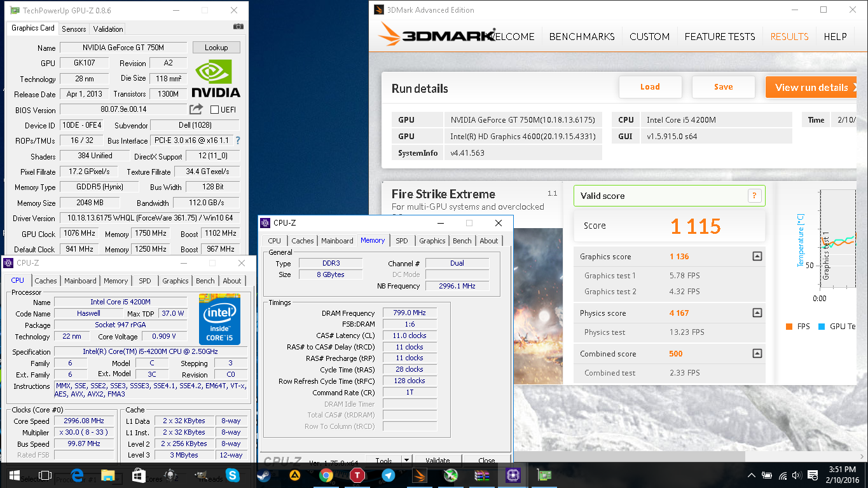
Task: Open the CPU-Z Tools dropdown arrow
Action: (406, 460)
